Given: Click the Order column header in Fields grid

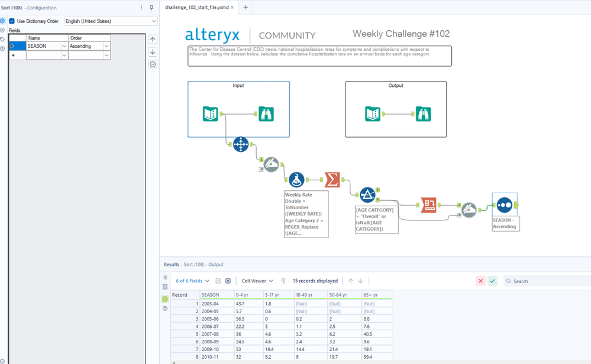Looking at the screenshot, I should pos(89,38).
